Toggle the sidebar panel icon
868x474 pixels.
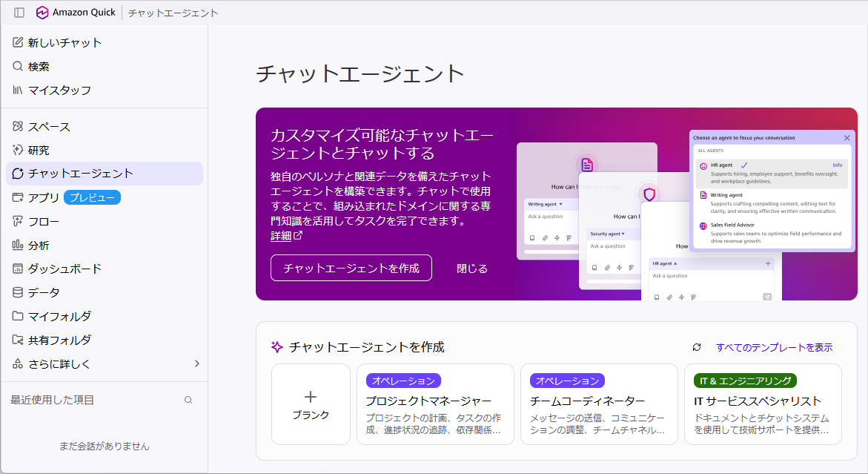click(x=19, y=12)
